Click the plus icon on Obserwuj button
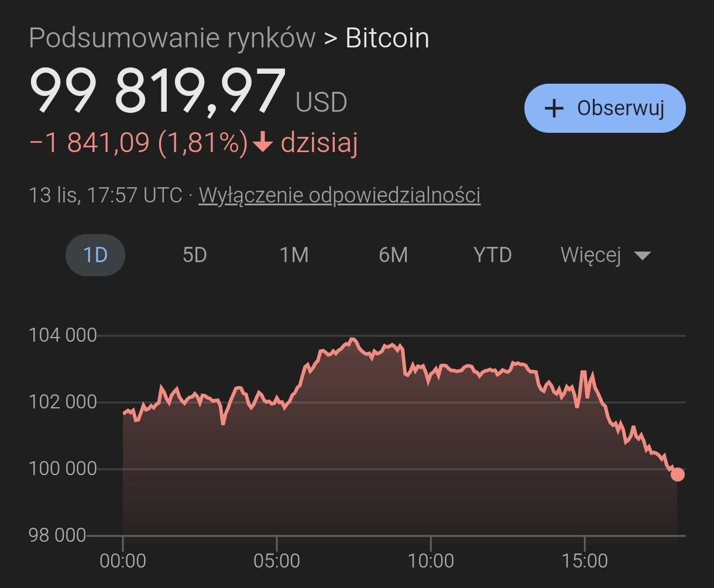714x588 pixels. (554, 108)
